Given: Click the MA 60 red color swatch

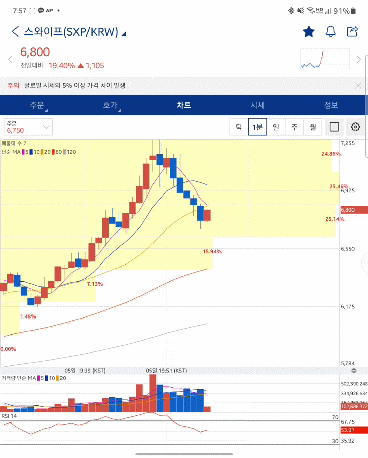Looking at the screenshot, I should click(x=54, y=152).
